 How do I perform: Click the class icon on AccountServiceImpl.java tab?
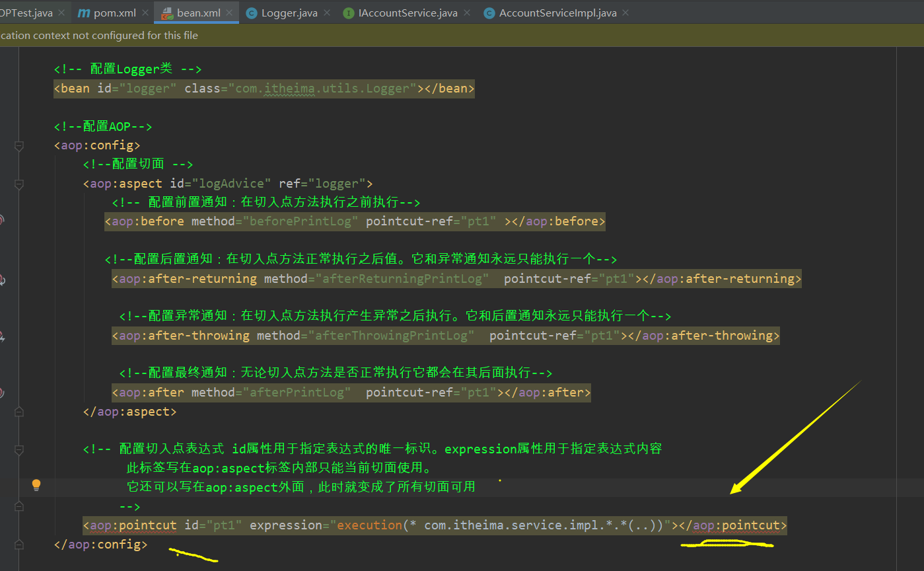point(489,13)
